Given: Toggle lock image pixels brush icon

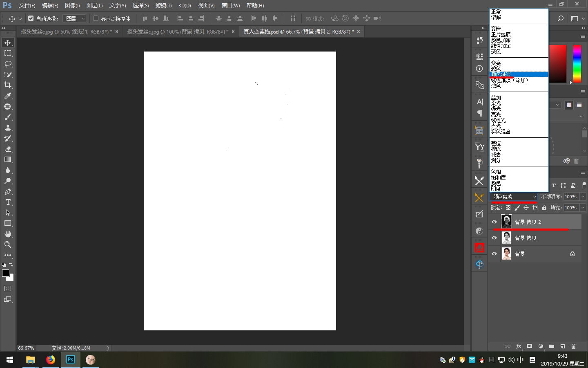Looking at the screenshot, I should click(517, 208).
